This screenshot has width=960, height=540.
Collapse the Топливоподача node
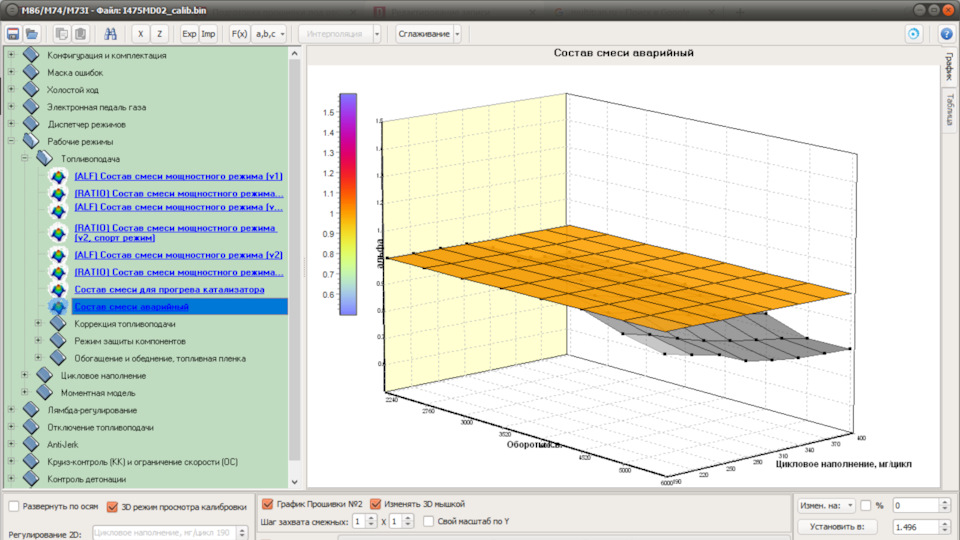[x=24, y=158]
